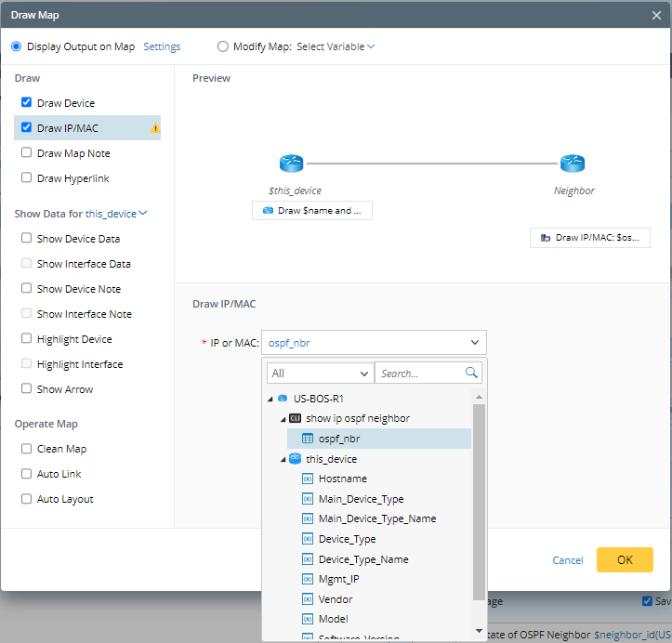Uncheck the Draw Device checkbox
Screen dimensions: 672x643
[x=27, y=103]
